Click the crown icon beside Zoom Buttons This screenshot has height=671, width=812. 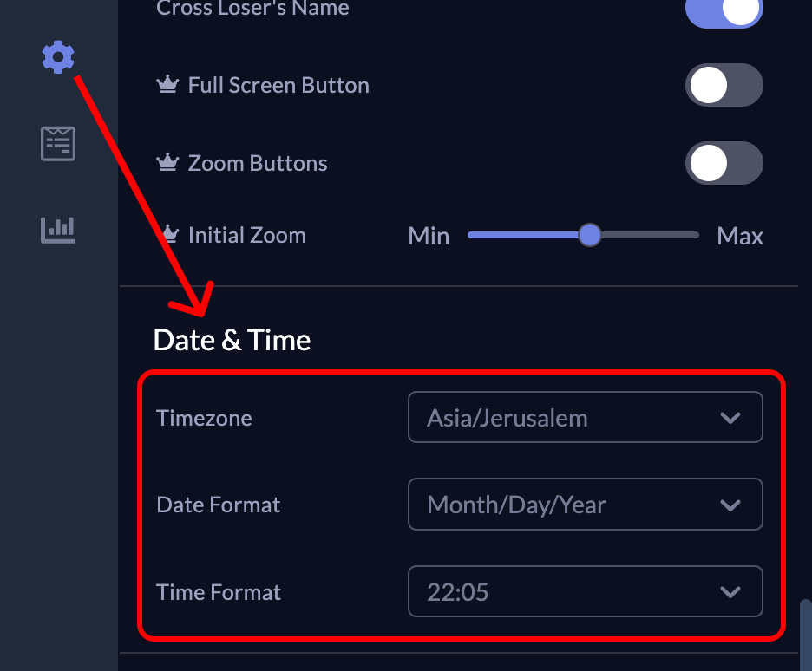coord(167,163)
